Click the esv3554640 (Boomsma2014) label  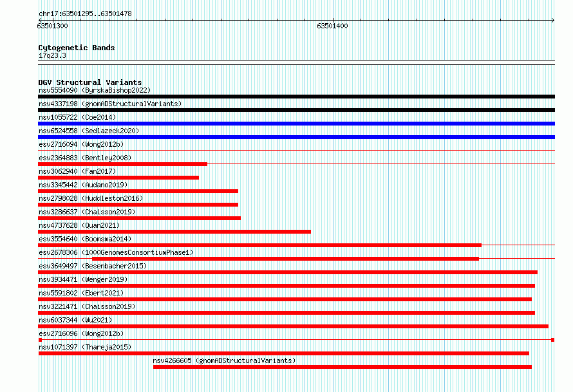point(85,239)
